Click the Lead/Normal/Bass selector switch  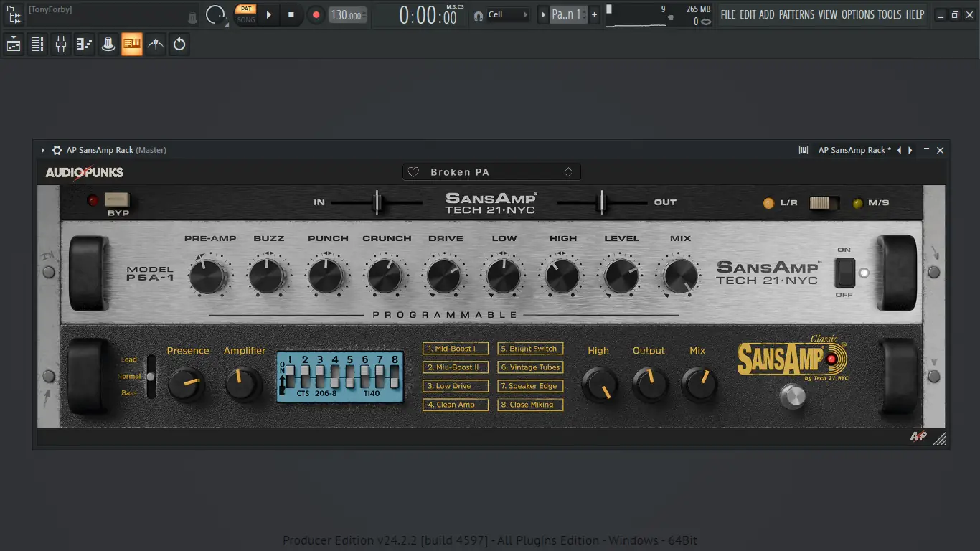pos(151,376)
